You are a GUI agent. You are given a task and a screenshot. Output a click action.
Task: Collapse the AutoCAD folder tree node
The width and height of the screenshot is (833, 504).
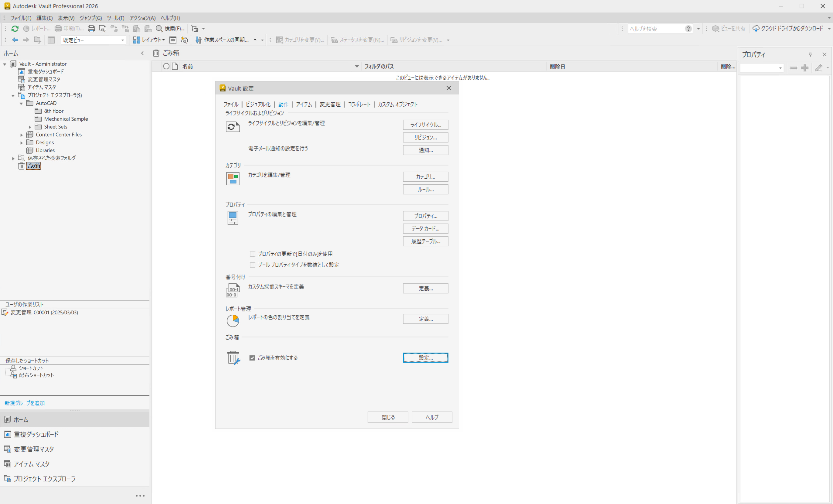(21, 103)
